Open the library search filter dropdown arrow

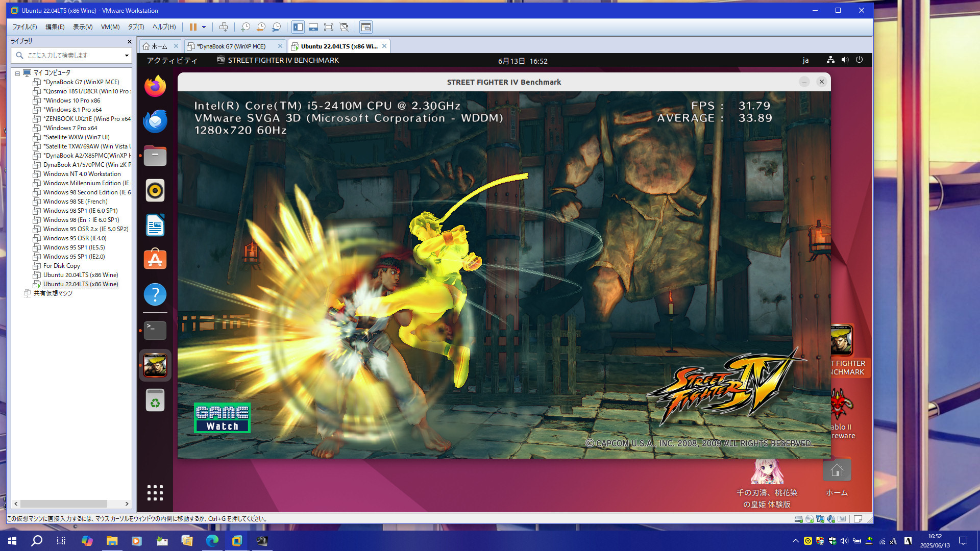(x=127, y=55)
